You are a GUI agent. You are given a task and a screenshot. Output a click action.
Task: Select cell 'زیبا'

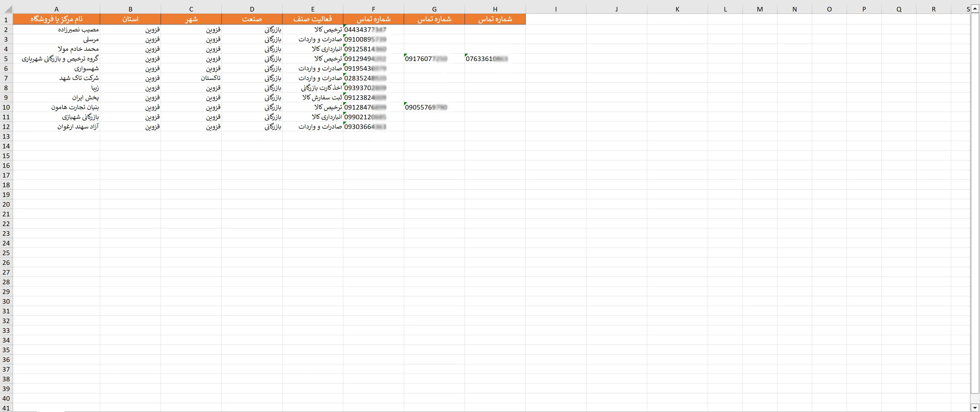(x=56, y=88)
